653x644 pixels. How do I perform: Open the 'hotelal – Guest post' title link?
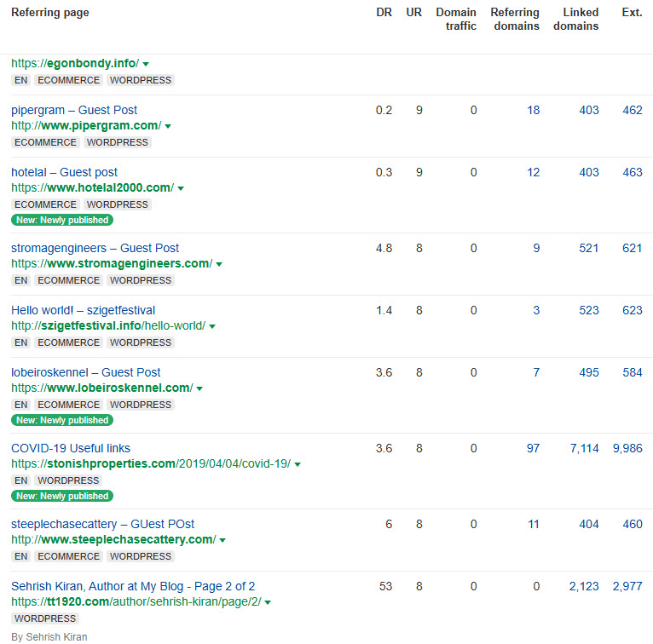point(64,172)
